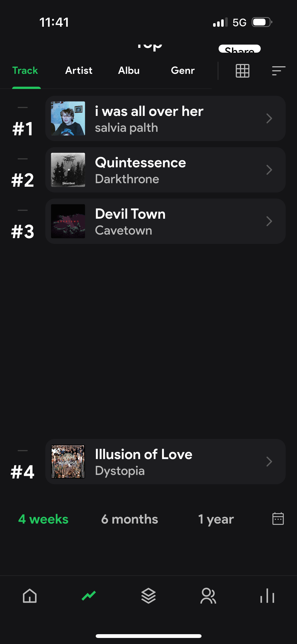
Task: Switch to the Albums tab
Action: [129, 71]
